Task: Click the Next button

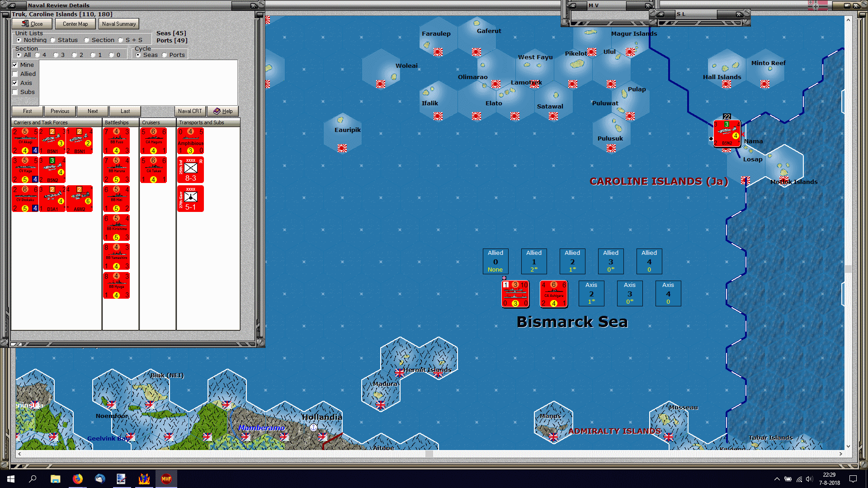Action: 93,111
